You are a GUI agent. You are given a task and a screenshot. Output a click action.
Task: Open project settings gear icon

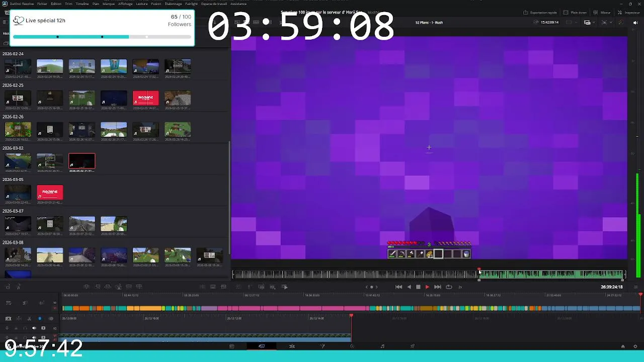pos(635,346)
